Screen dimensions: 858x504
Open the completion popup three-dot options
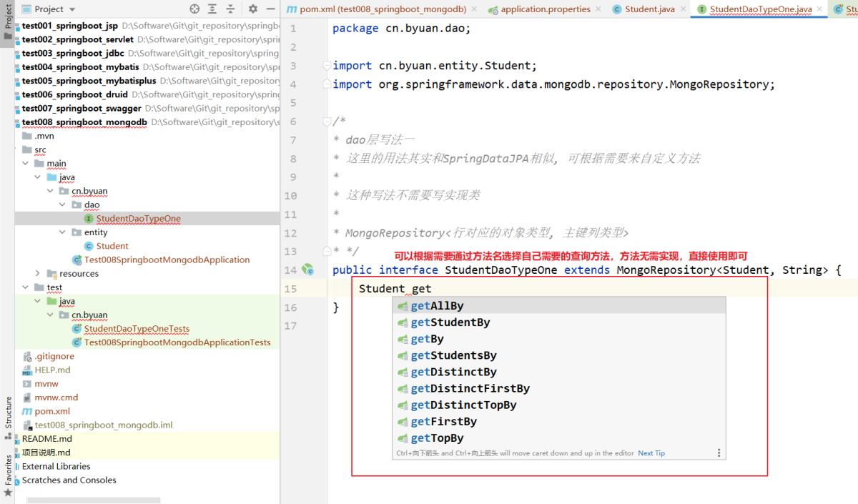719,453
